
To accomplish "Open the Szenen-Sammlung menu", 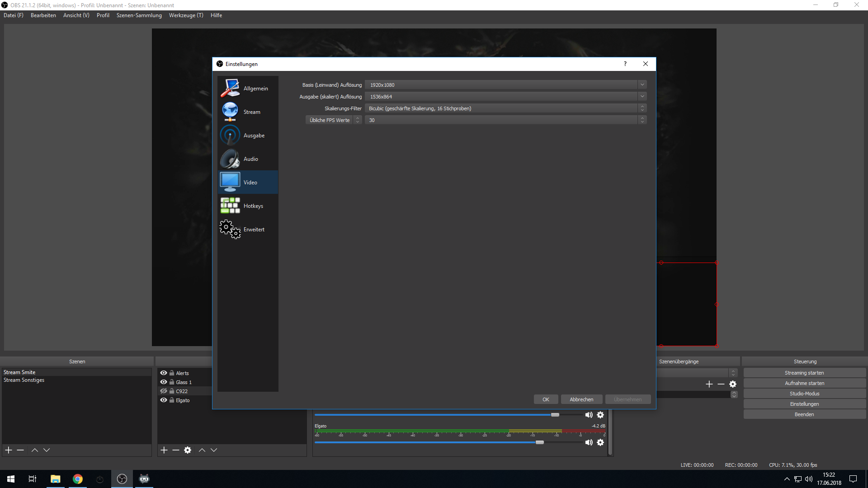I will [139, 15].
